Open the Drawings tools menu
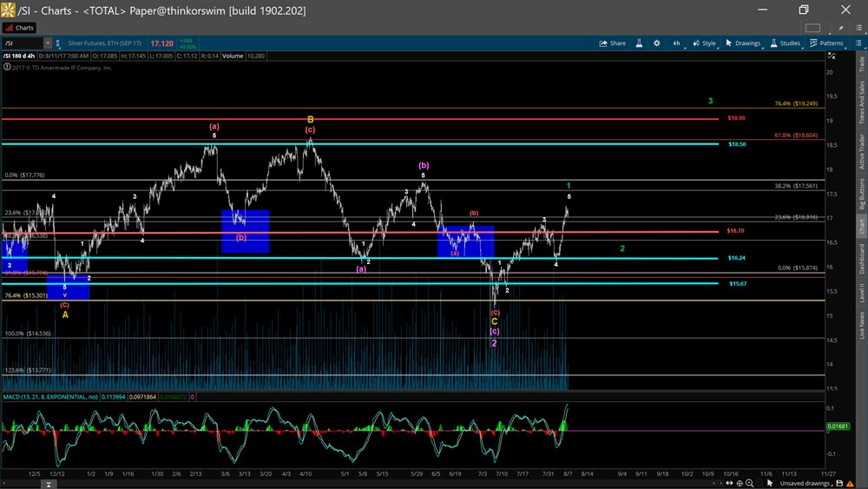This screenshot has height=489, width=868. [743, 43]
